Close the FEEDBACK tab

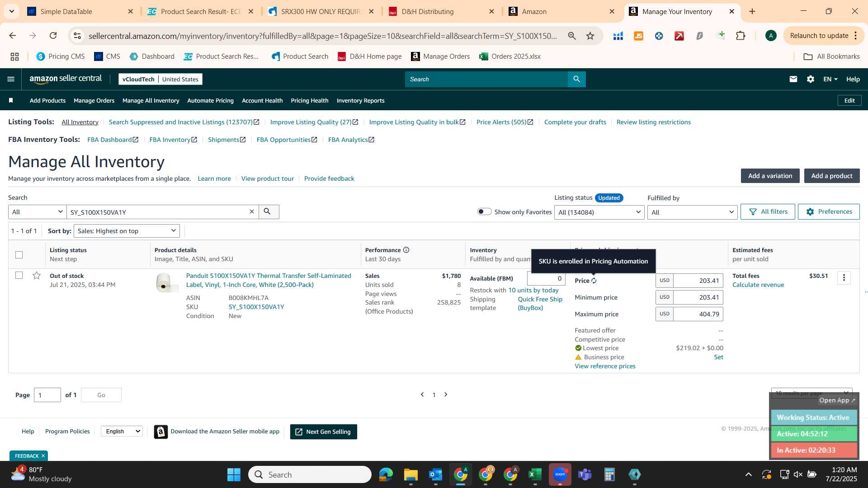(x=43, y=455)
